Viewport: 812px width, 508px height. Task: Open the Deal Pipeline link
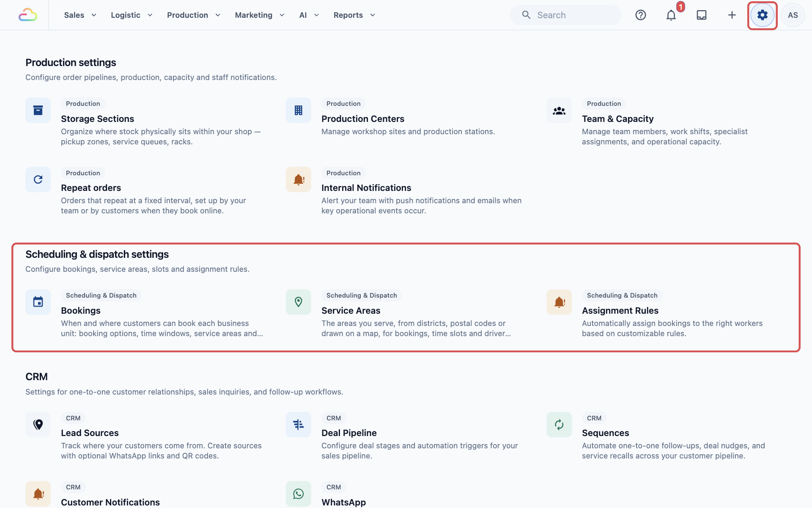pos(349,433)
